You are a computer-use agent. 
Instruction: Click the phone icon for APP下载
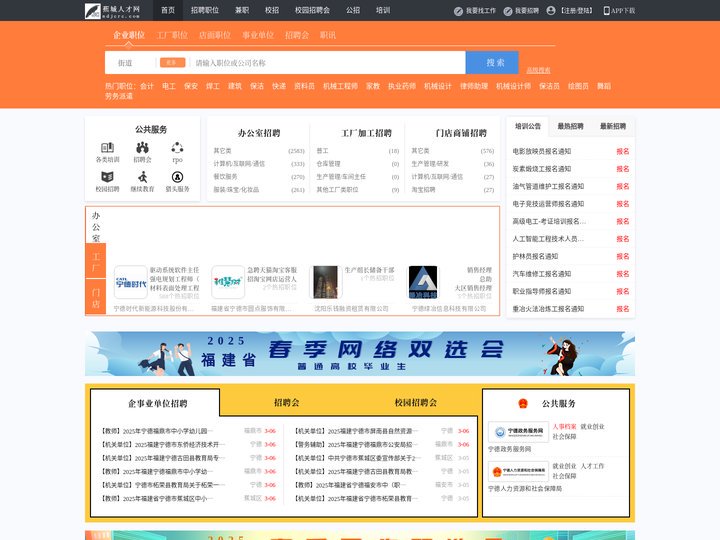tap(607, 11)
